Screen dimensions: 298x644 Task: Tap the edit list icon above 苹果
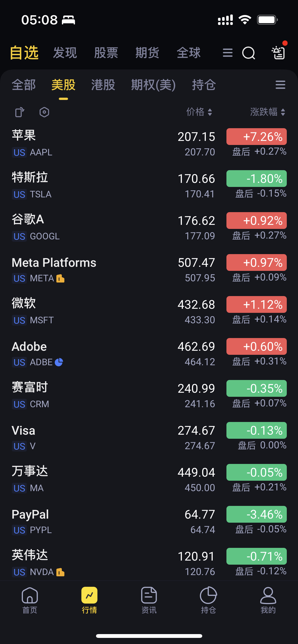pos(19,112)
